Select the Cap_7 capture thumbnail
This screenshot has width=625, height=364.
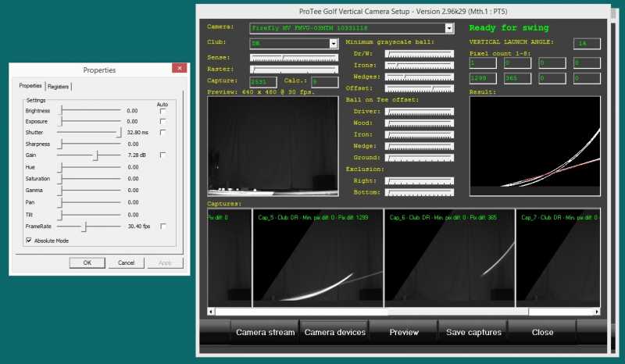pos(558,258)
